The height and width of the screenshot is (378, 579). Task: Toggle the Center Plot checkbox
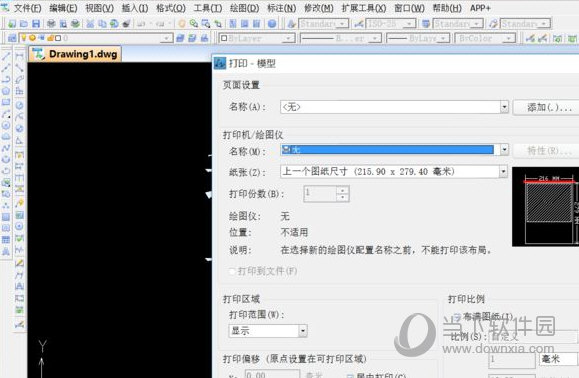click(350, 375)
